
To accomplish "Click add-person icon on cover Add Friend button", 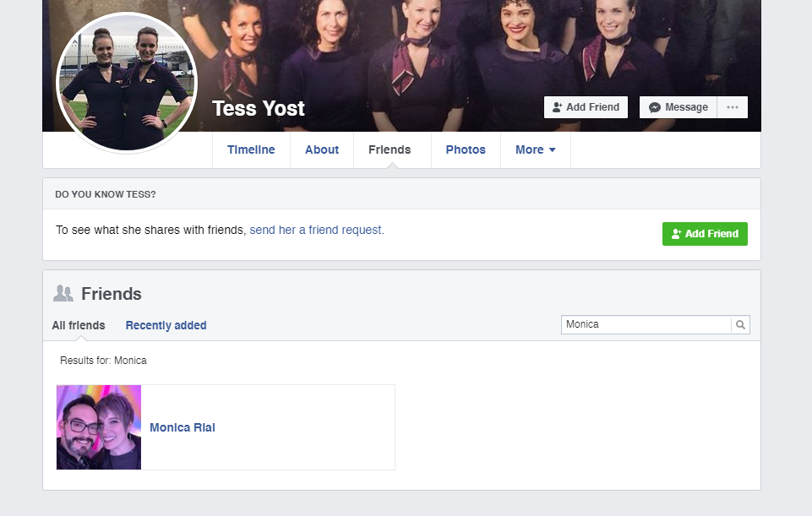I will 557,107.
